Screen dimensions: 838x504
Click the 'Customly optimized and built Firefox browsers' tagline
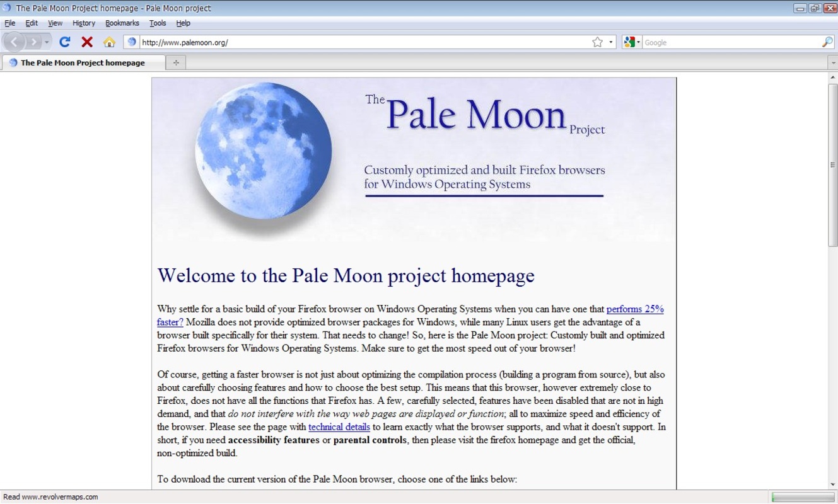pyautogui.click(x=484, y=170)
